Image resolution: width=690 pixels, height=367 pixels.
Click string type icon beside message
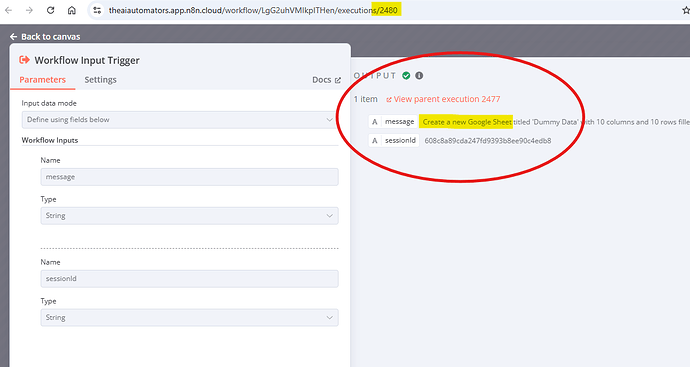tap(374, 122)
